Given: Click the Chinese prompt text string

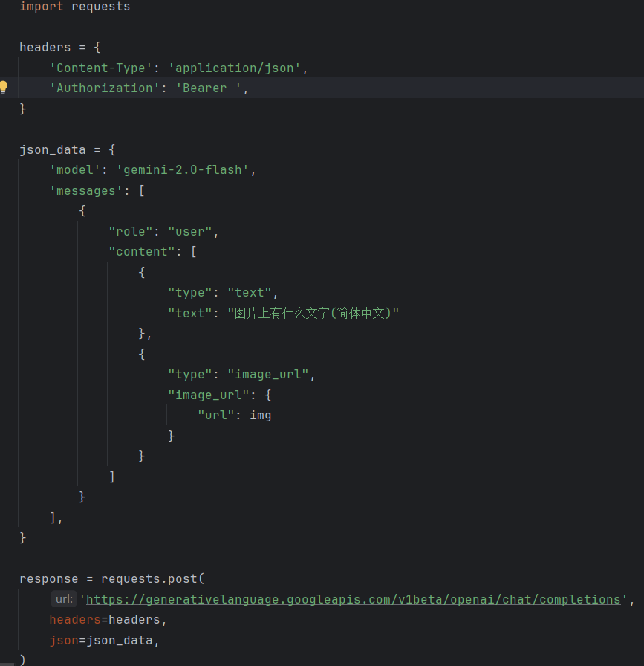Looking at the screenshot, I should [x=313, y=314].
